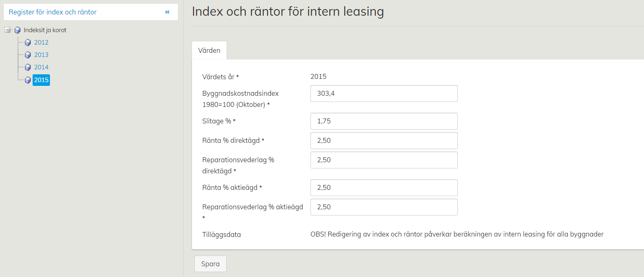
Task: Click the cube icon beside 2014
Action: click(28, 67)
